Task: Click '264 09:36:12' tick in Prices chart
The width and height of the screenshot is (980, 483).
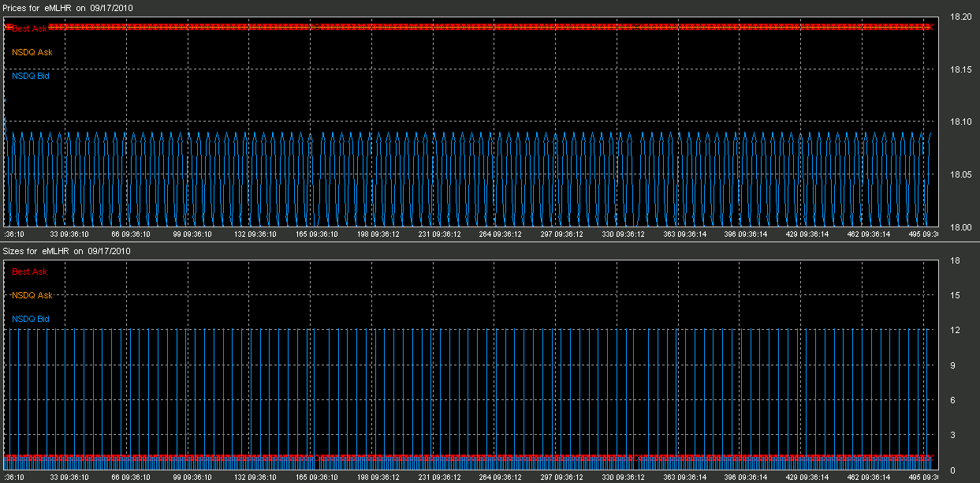Action: pos(499,234)
